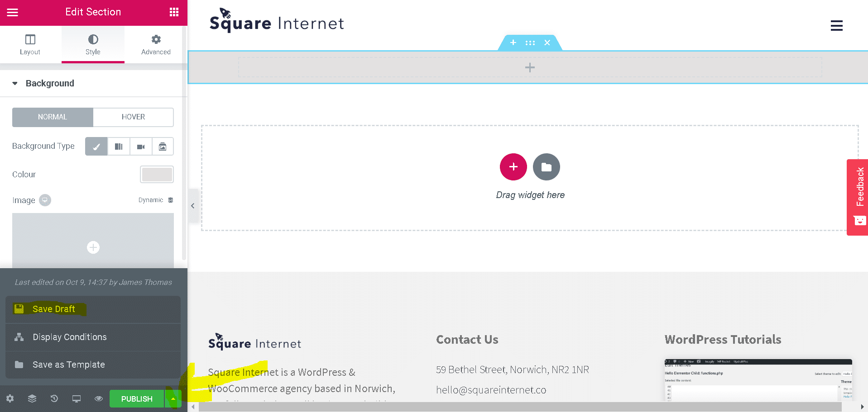
Task: Select the Classic background type brush icon
Action: pyautogui.click(x=96, y=146)
